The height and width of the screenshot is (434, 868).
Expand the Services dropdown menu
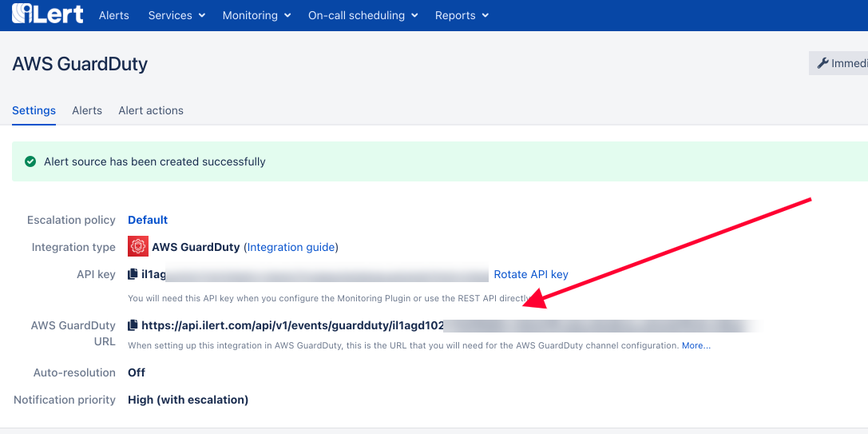(176, 15)
